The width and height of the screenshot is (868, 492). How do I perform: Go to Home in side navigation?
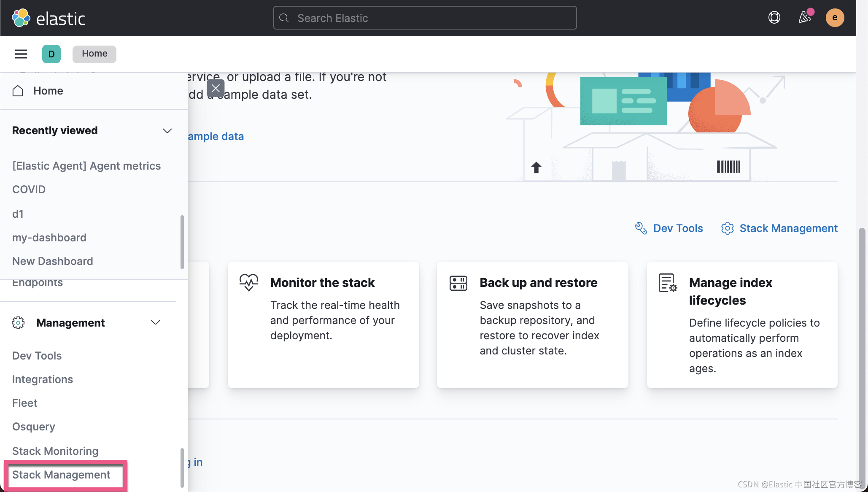click(x=49, y=91)
